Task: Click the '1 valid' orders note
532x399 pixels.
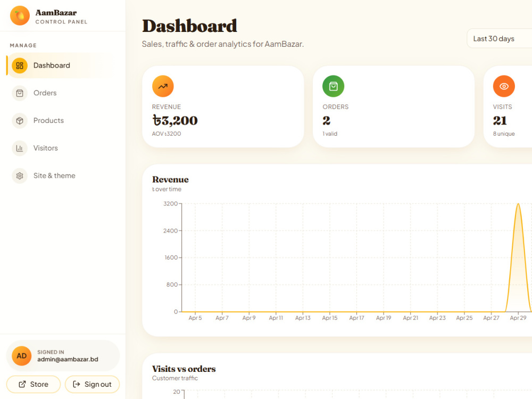Action: [330, 134]
